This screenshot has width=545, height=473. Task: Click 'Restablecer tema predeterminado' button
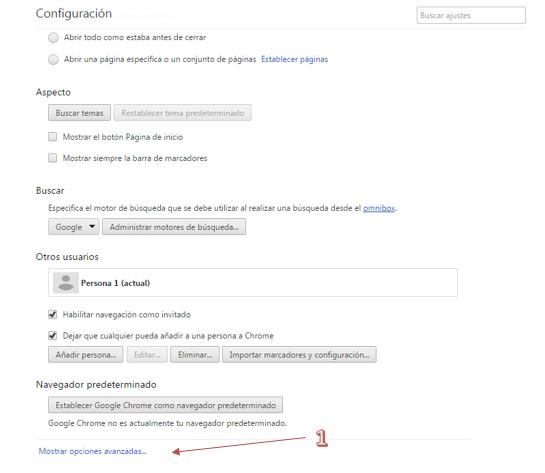[x=182, y=113]
